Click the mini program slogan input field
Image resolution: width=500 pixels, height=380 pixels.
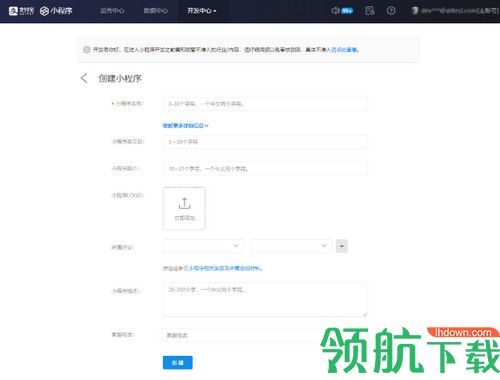tap(265, 169)
